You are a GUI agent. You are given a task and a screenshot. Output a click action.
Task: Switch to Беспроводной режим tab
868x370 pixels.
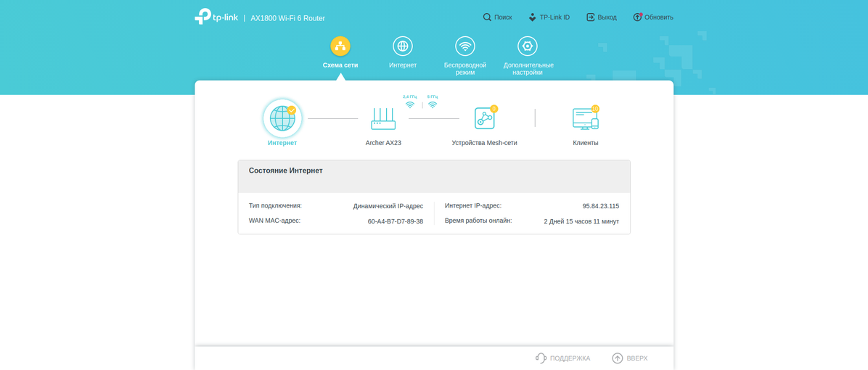(465, 56)
